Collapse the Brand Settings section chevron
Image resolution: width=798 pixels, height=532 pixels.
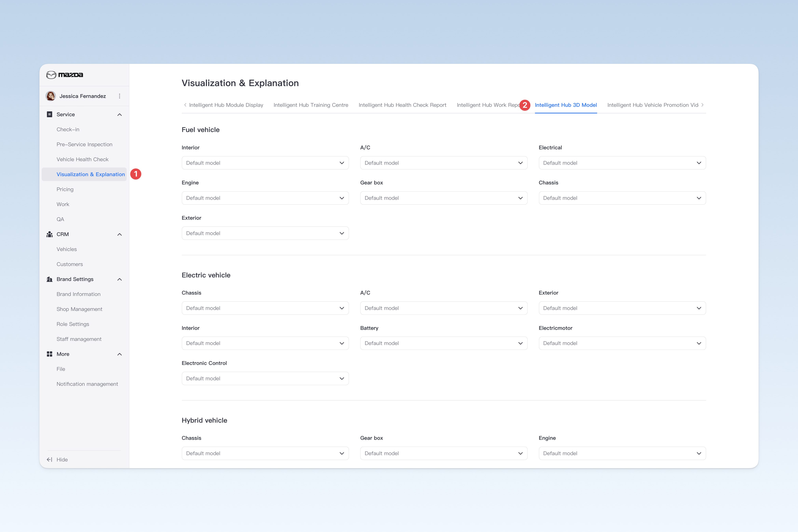point(119,279)
